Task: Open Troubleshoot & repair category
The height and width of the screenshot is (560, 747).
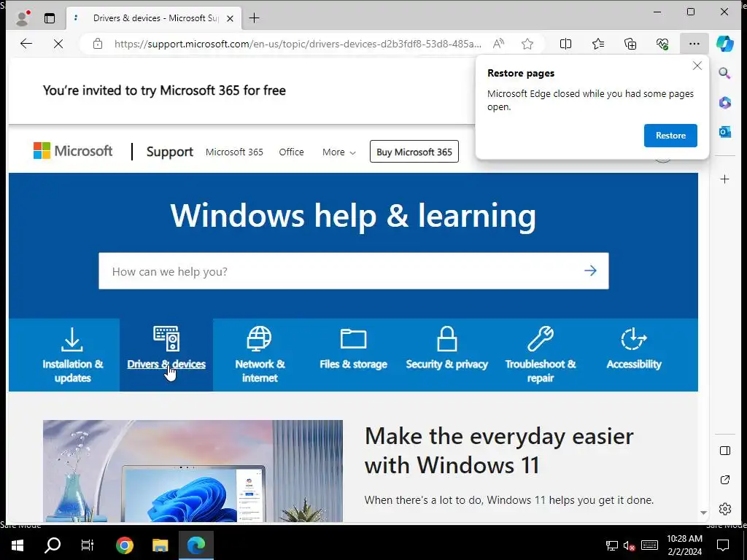Action: (x=541, y=355)
